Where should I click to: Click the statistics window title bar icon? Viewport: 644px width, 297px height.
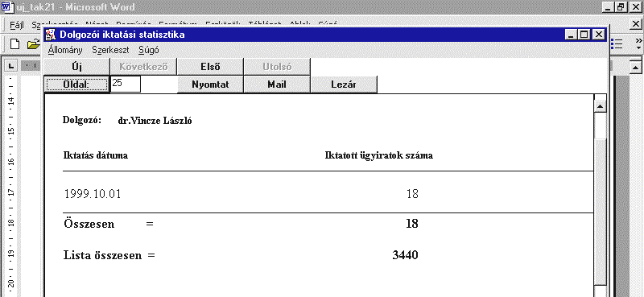[51, 35]
